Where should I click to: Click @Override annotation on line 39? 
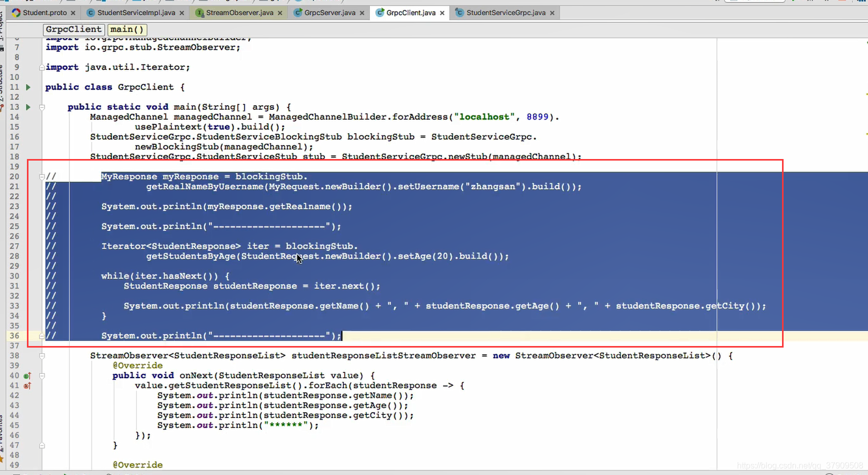pos(138,366)
